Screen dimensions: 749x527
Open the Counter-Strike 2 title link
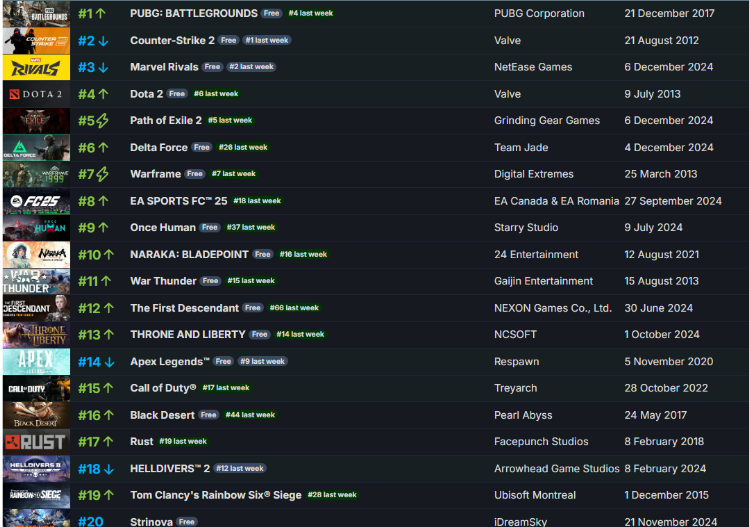click(172, 40)
